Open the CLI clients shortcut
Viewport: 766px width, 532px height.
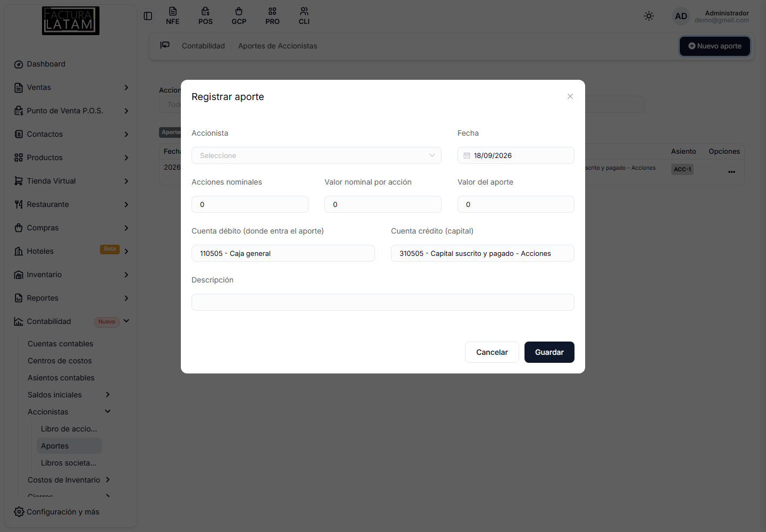click(304, 16)
